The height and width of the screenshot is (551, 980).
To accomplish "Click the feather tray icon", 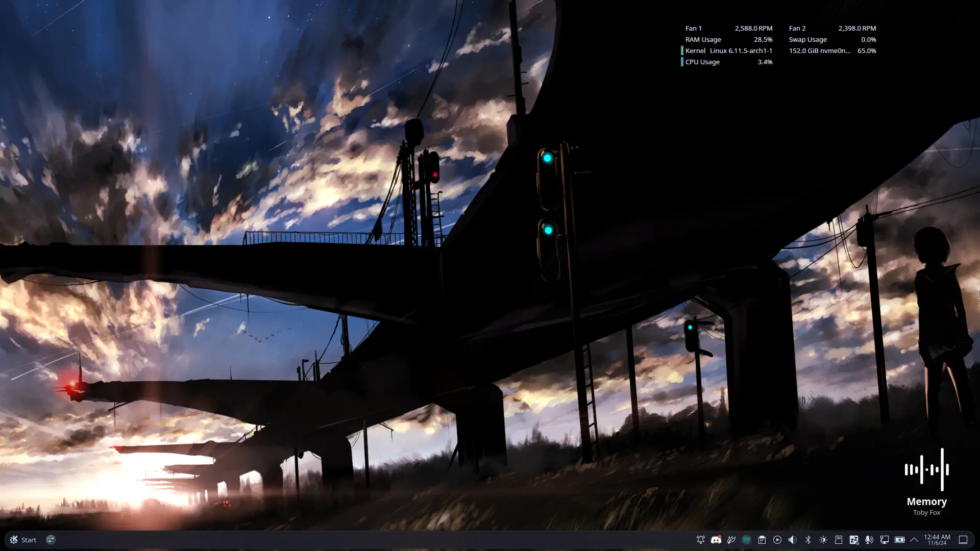I will click(x=731, y=540).
